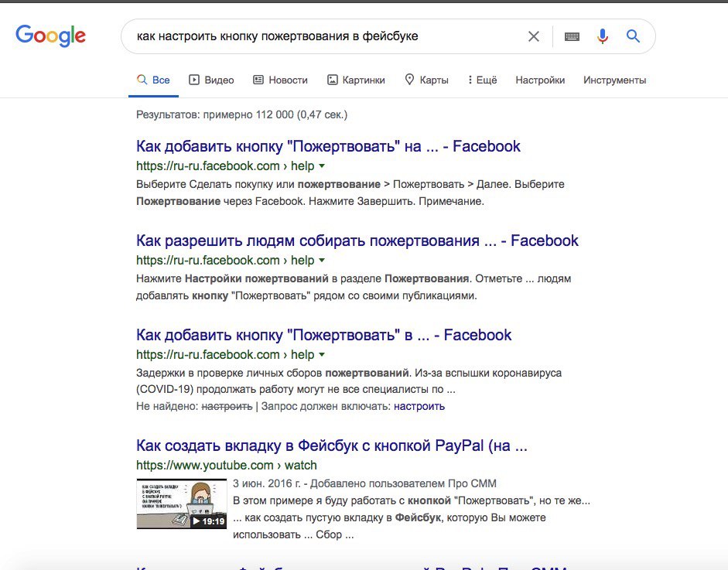Expand dropdown arrow next to first result URL

322,166
